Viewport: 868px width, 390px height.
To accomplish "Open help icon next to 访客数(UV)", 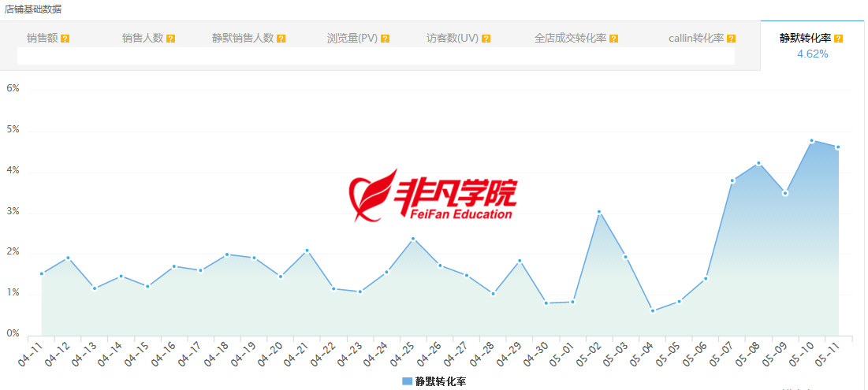I will (486, 39).
